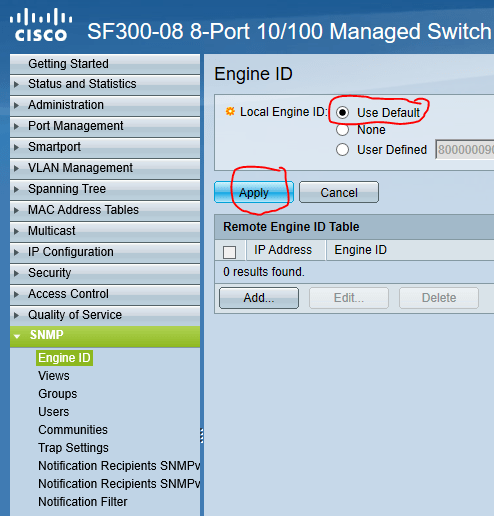This screenshot has height=516, width=494.
Task: Click the Remote Engine ID Table title
Action: (291, 227)
